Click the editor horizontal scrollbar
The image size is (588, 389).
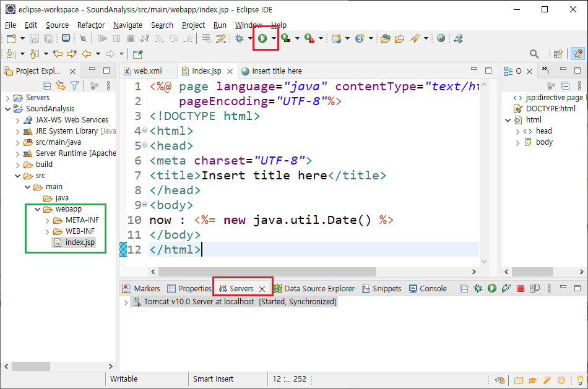(x=266, y=271)
